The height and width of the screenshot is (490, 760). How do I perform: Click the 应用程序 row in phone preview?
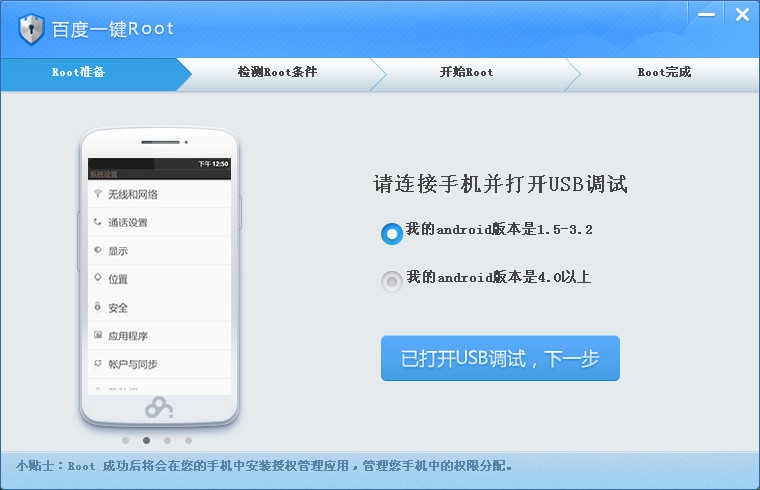(x=159, y=335)
